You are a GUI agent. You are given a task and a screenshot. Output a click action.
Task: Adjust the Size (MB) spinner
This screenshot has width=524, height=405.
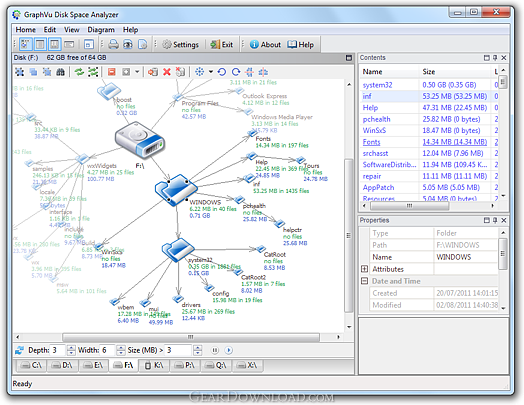coord(198,350)
